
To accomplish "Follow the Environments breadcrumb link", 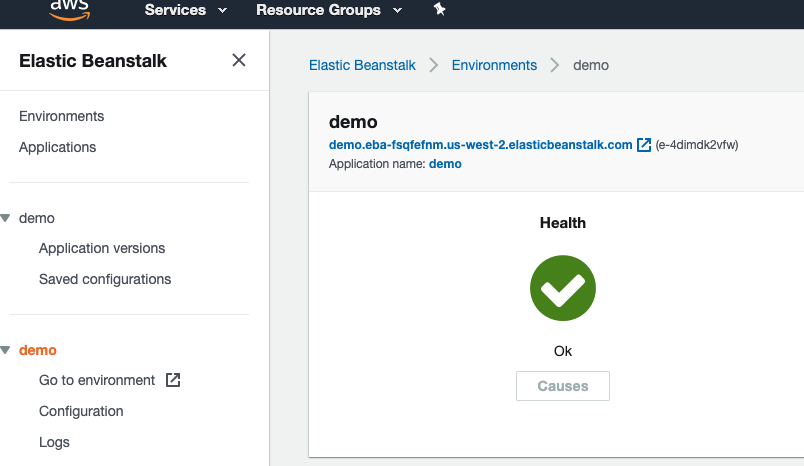I will click(x=494, y=65).
